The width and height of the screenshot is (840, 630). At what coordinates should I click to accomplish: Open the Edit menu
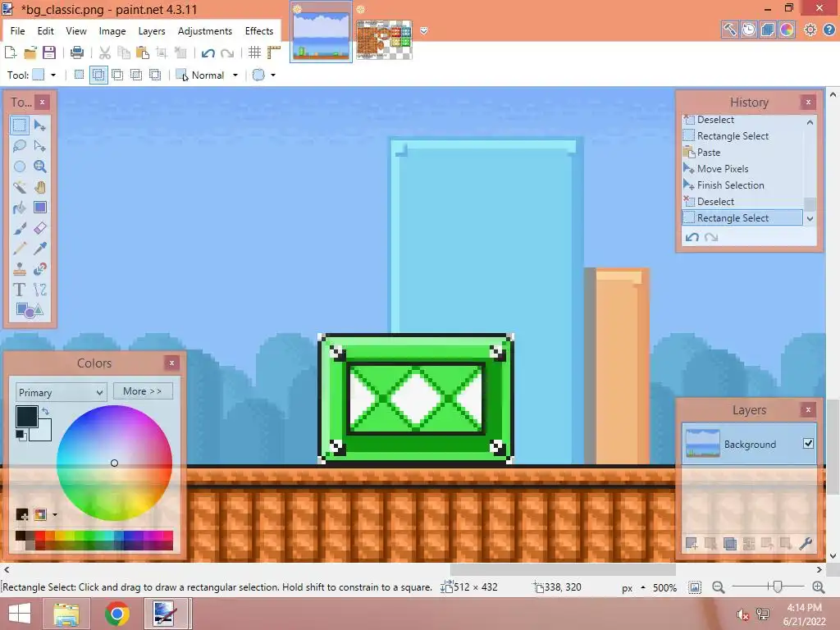click(x=46, y=31)
